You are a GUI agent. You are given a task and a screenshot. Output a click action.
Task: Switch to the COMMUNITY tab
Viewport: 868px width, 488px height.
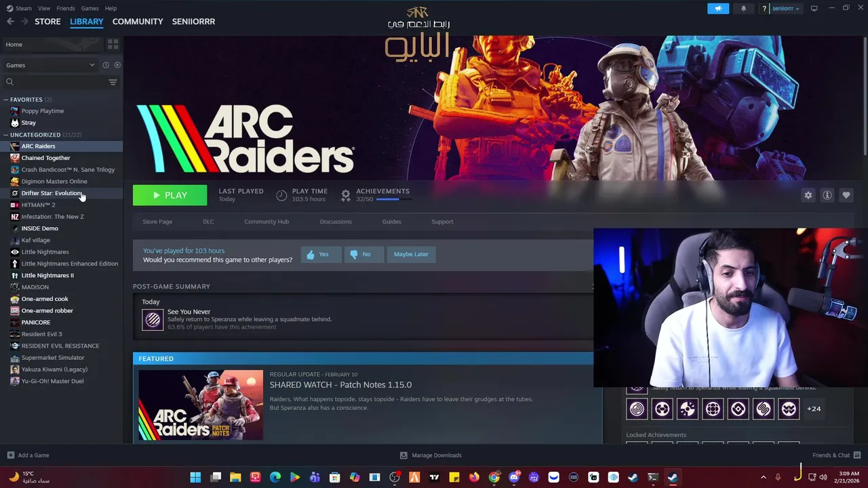[138, 22]
